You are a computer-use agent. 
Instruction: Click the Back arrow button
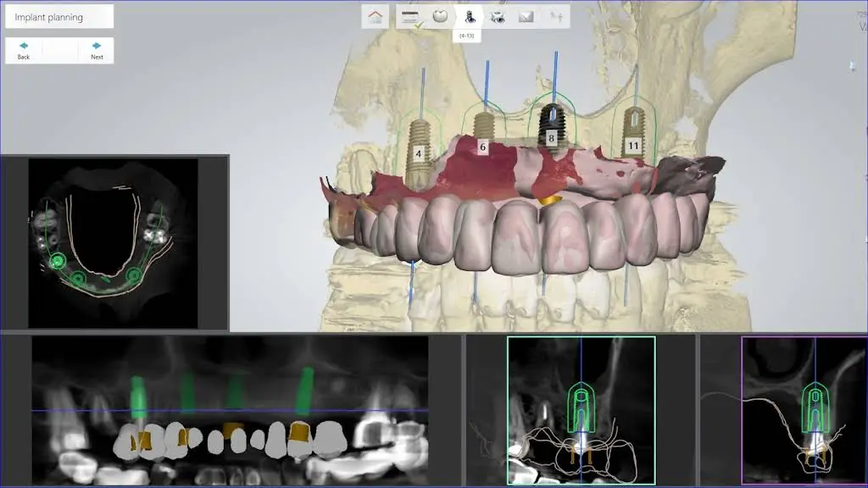tap(23, 50)
